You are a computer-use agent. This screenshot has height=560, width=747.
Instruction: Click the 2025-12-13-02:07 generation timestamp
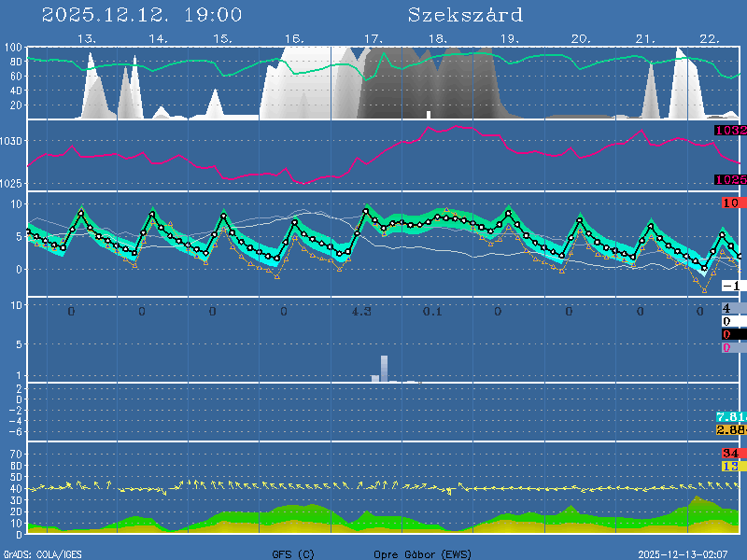(x=690, y=553)
